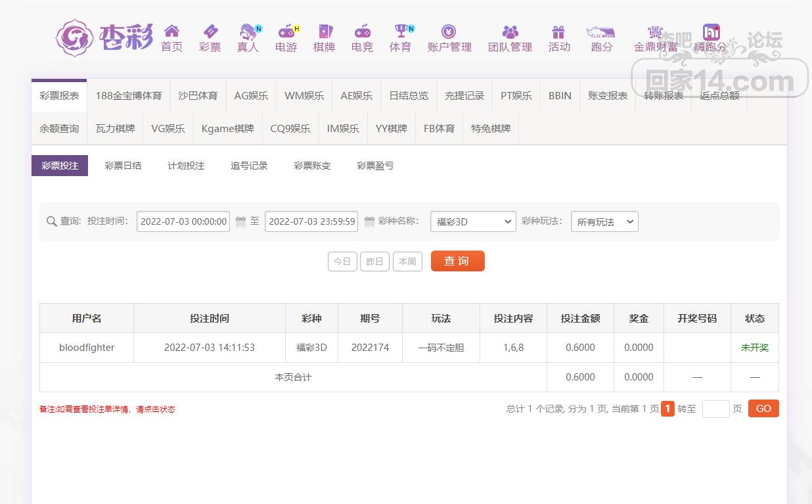This screenshot has height=504, width=812.
Task: Open 电竞 esports icon
Action: point(362,31)
